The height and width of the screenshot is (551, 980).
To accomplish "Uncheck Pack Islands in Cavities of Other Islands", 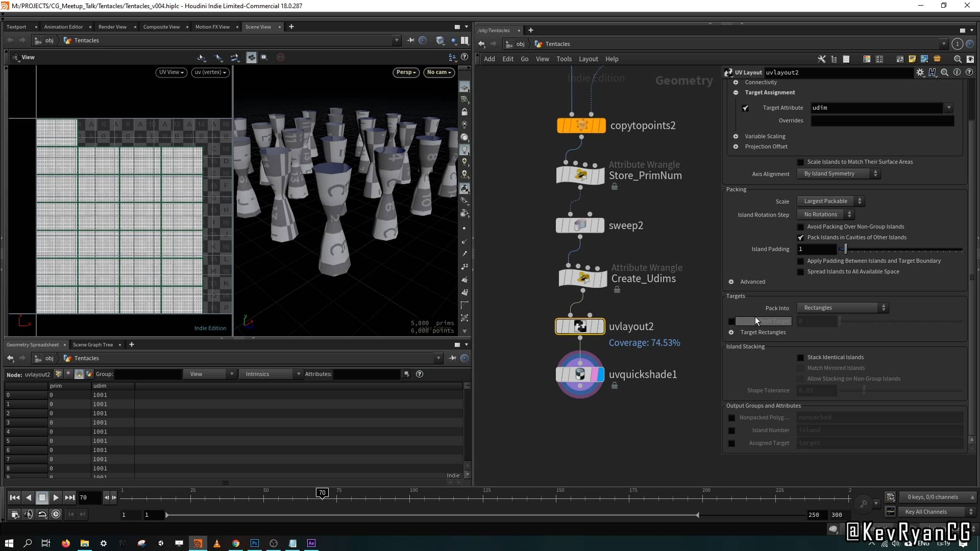I will (800, 237).
